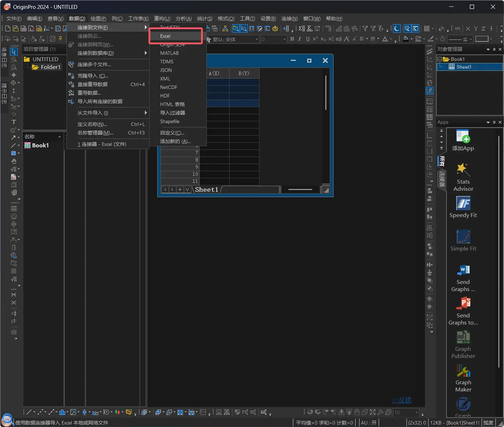This screenshot has height=427, width=504.
Task: Click the feedback link
Action: 401,400
